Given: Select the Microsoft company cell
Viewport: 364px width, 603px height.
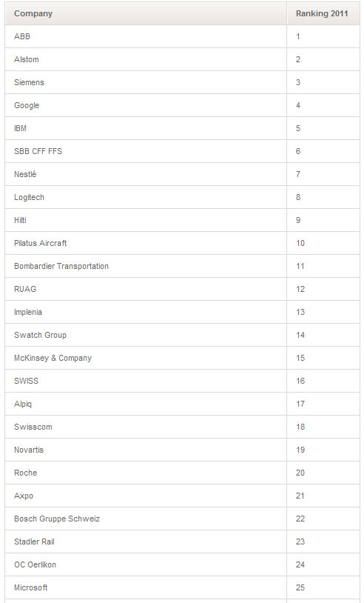Looking at the screenshot, I should pos(146,587).
